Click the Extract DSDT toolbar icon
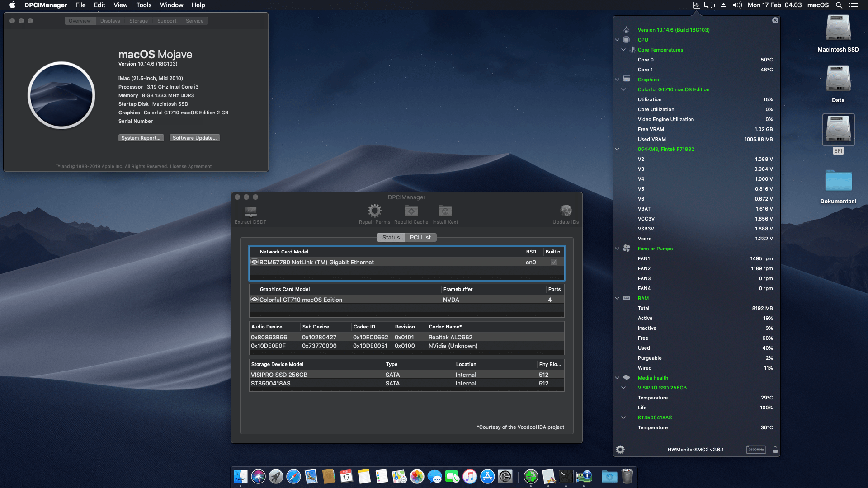The image size is (868, 488). pyautogui.click(x=250, y=211)
